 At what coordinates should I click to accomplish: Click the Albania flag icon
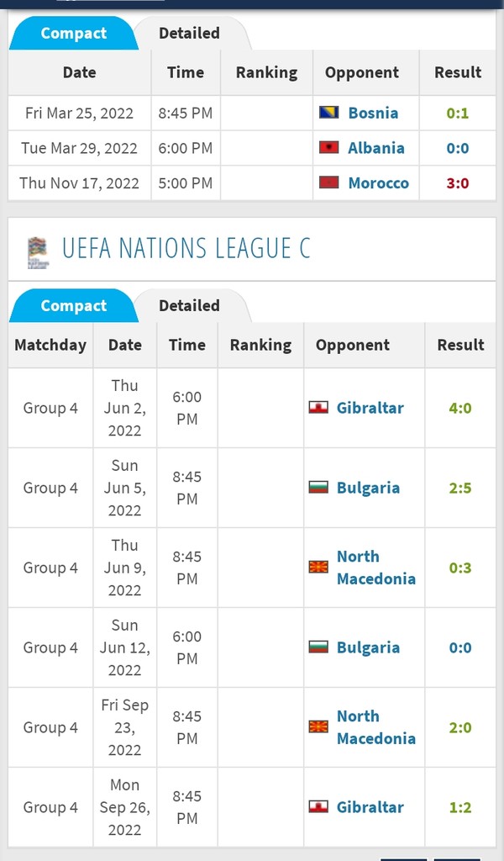pyautogui.click(x=328, y=148)
